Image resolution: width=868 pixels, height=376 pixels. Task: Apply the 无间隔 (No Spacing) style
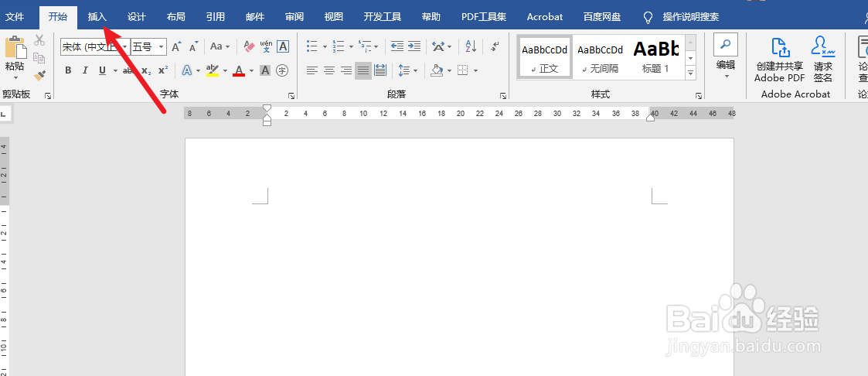(x=600, y=57)
